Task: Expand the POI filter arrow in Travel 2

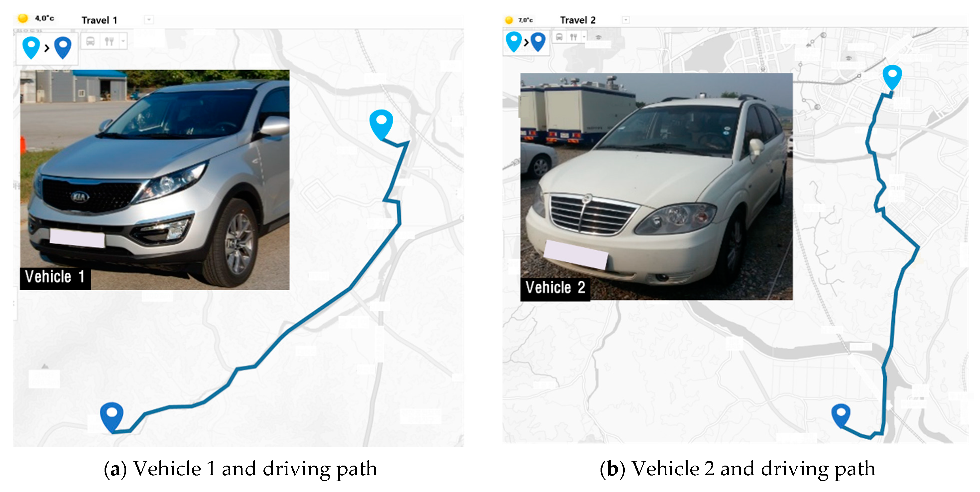Action: pyautogui.click(x=584, y=36)
